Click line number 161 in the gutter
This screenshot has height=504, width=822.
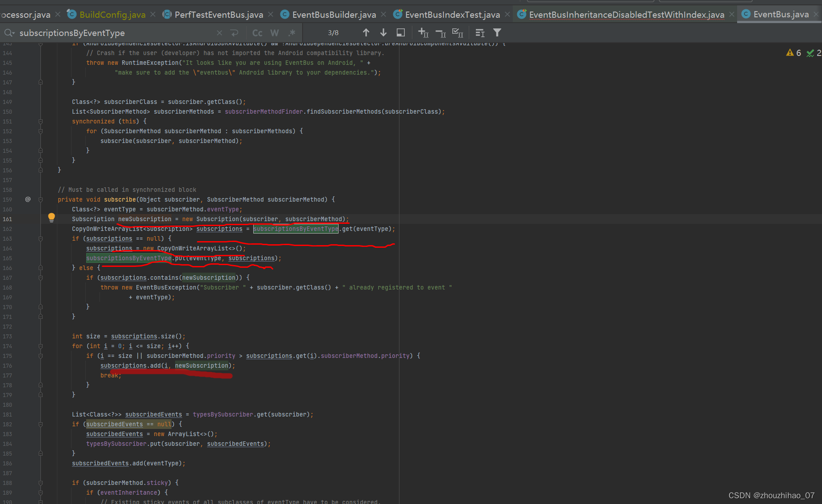[8, 219]
